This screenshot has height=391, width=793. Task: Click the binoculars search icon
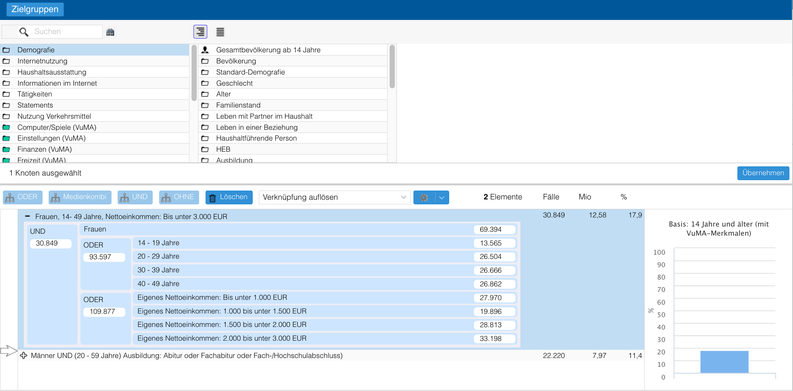[110, 32]
